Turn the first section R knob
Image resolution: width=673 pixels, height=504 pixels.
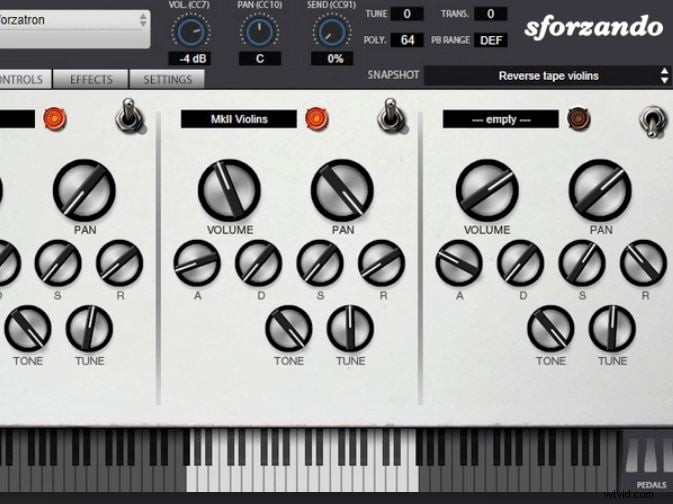tap(119, 263)
